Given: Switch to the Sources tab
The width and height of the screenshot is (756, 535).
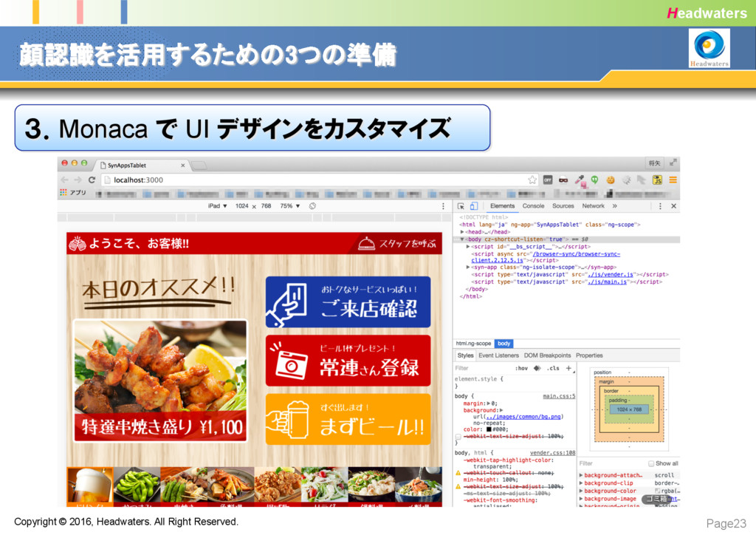Looking at the screenshot, I should pos(563,206).
